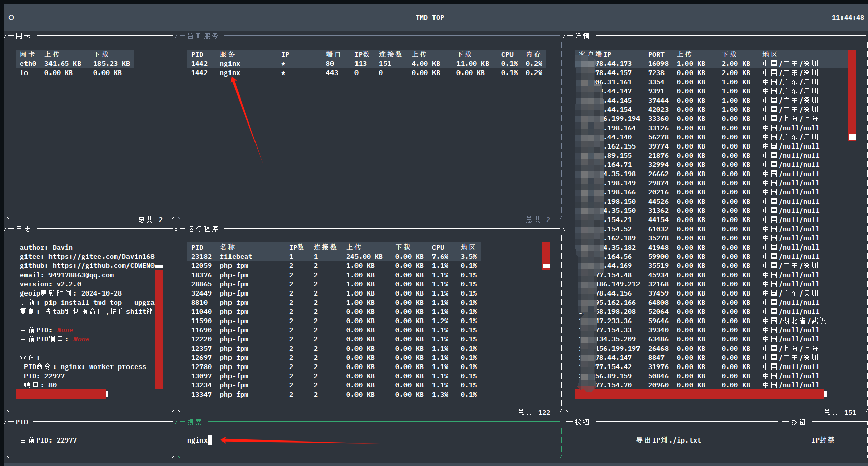This screenshot has height=466, width=868.
Task: Select nginx service row on port 80
Action: tap(367, 64)
